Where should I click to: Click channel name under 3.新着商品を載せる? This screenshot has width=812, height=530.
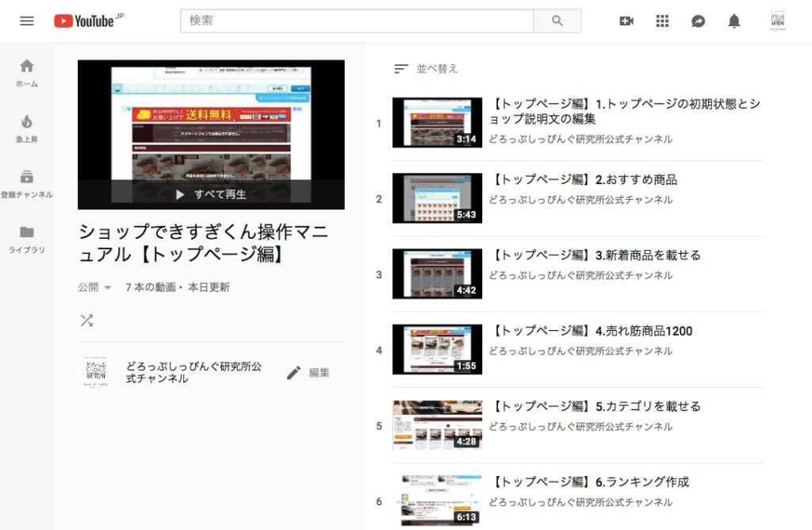tap(580, 275)
